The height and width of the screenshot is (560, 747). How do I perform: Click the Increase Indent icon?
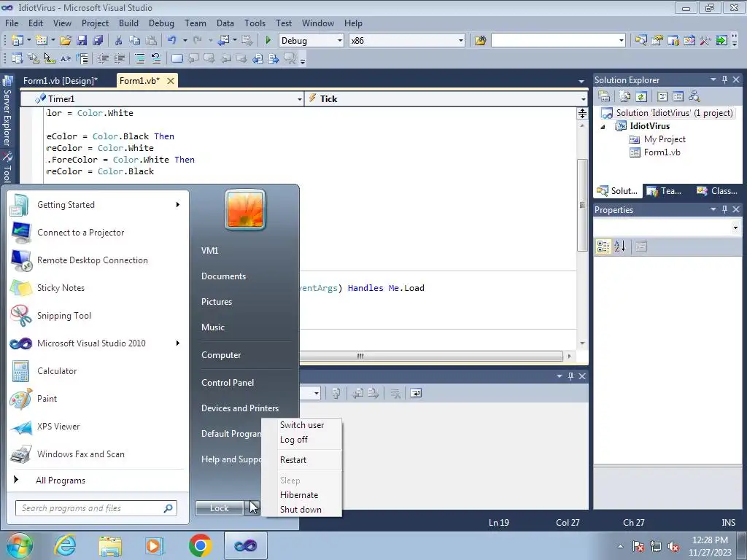[119, 58]
